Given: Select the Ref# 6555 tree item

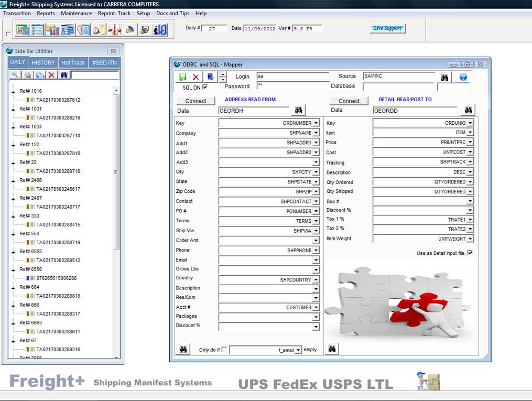Looking at the screenshot, I should pyautogui.click(x=30, y=252).
